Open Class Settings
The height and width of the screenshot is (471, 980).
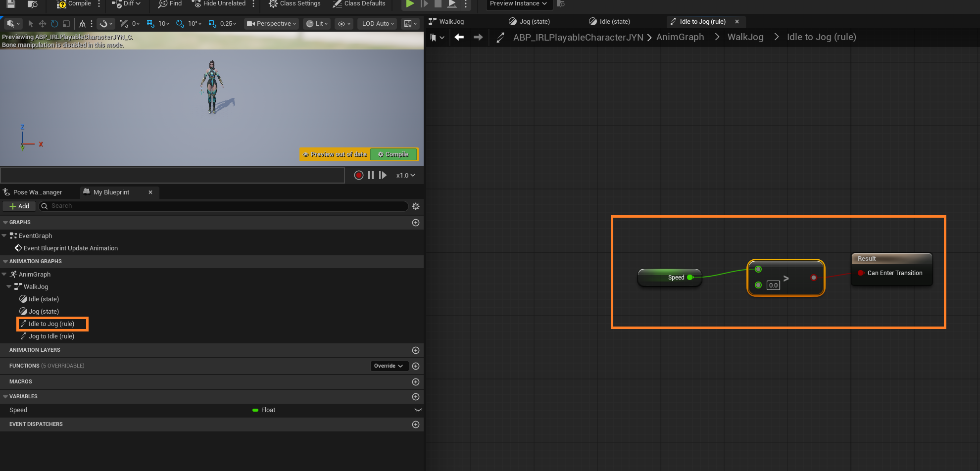(x=294, y=3)
